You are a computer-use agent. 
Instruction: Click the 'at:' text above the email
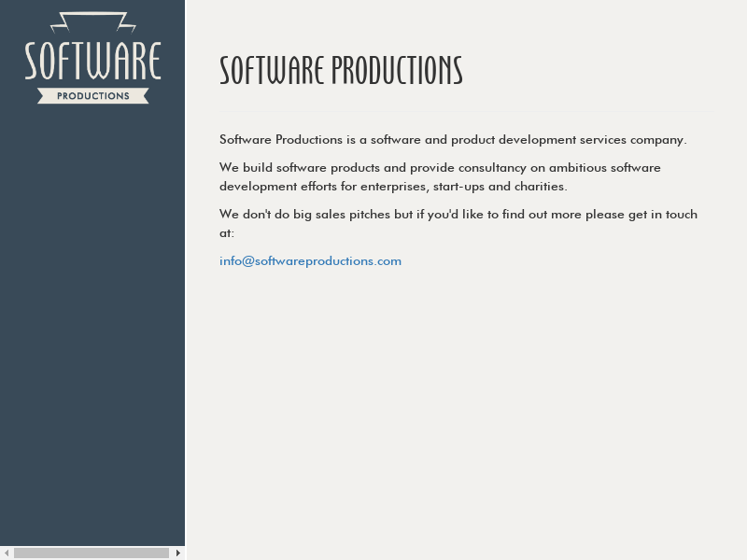coord(226,233)
